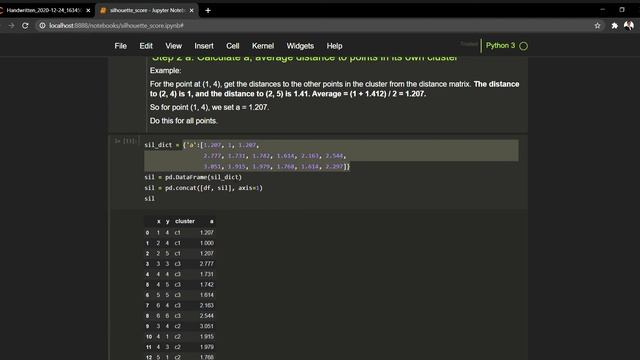
Task: Select the silhouette_score Jupyter Notebook tab
Action: click(147, 10)
